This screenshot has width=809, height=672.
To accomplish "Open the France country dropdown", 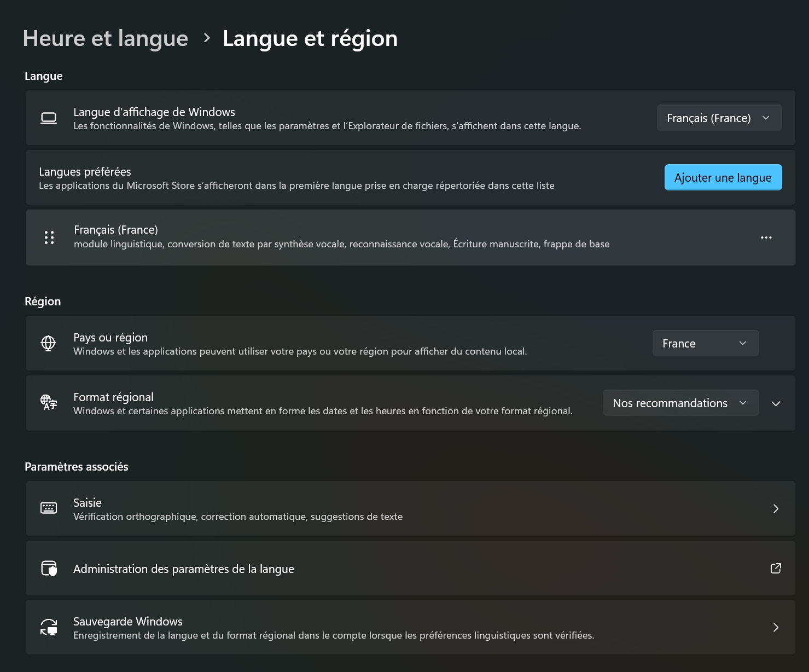I will (705, 344).
